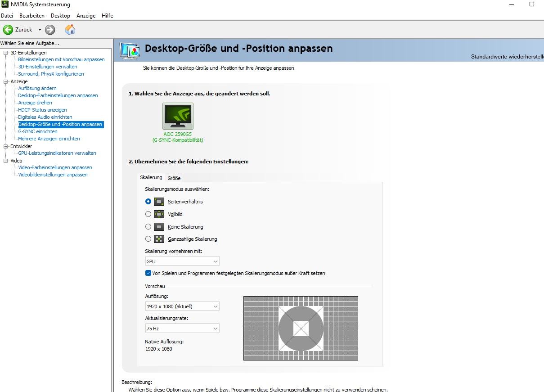Open the Bearbeiten menu

click(32, 16)
